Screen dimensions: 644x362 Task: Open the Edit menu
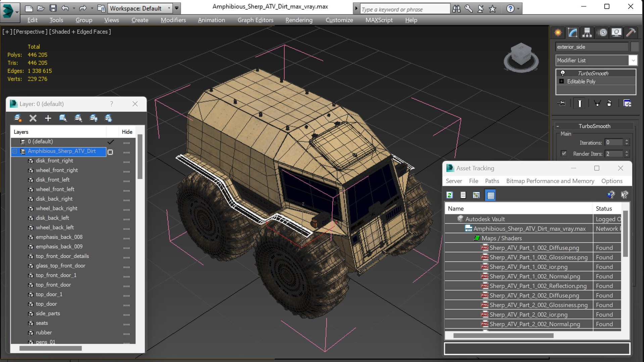(x=33, y=20)
